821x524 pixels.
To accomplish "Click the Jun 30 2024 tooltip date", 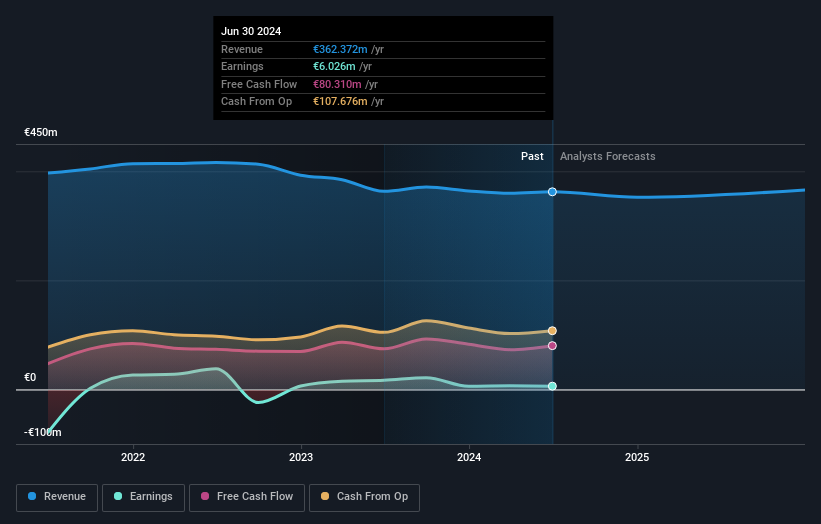I will click(251, 31).
